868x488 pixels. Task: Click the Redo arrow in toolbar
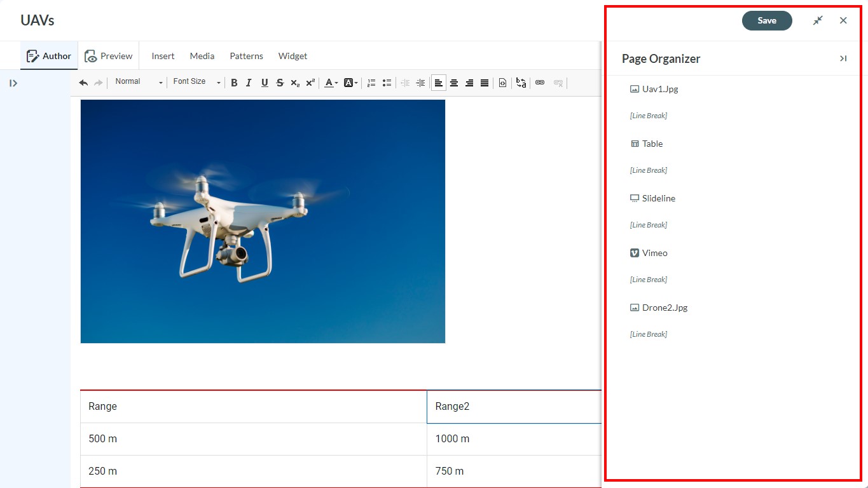(x=99, y=83)
